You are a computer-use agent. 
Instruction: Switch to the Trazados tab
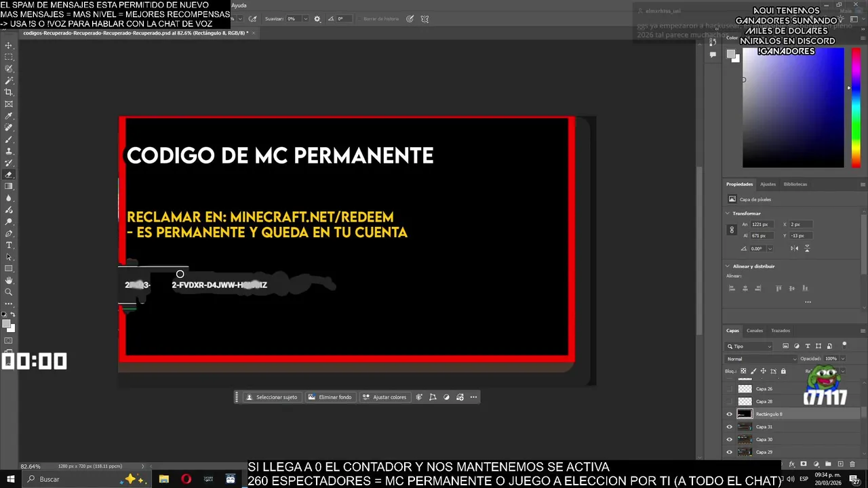780,331
